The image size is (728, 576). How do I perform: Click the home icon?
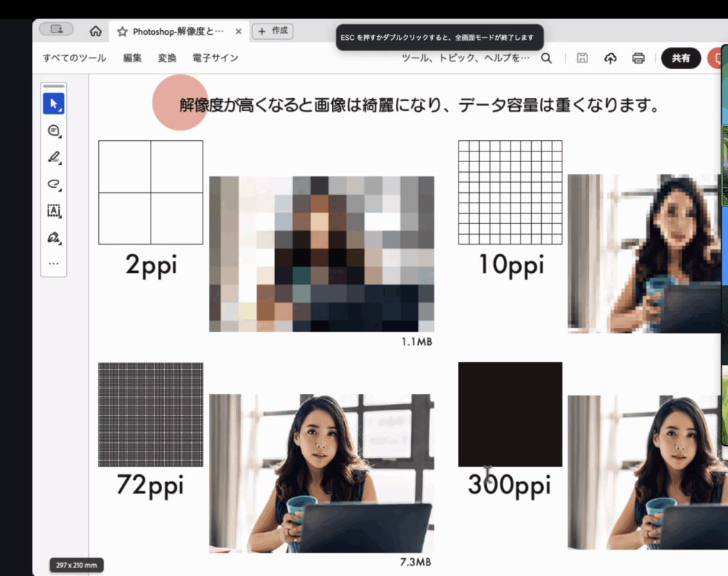[95, 31]
